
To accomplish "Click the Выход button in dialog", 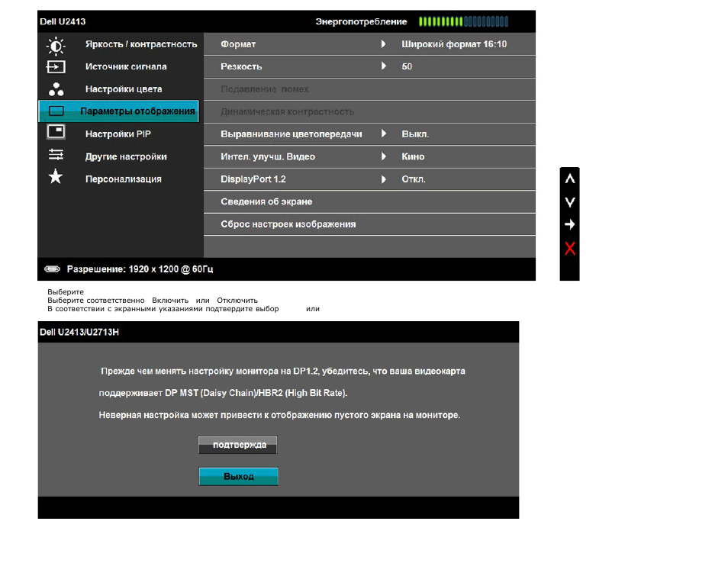I will click(238, 477).
